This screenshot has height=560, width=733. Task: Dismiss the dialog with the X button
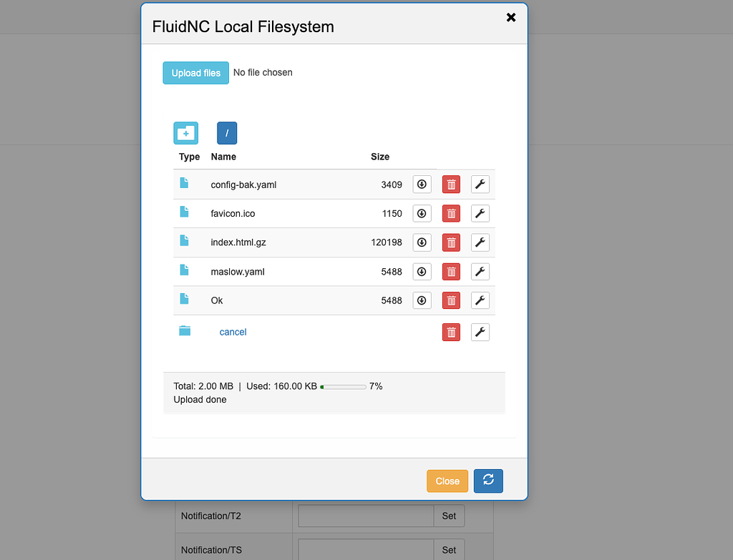click(510, 17)
